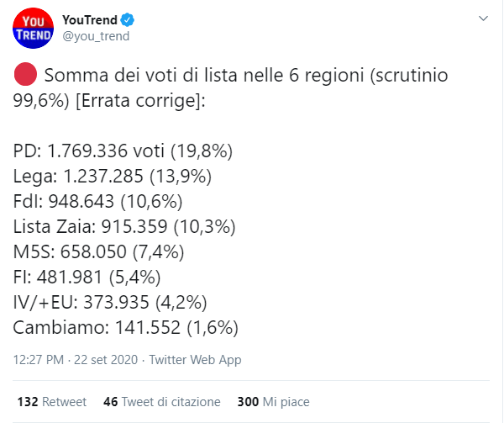Image resolution: width=504 pixels, height=423 pixels.
Task: Click the PD 1.769.336 voti line
Action: [x=122, y=151]
